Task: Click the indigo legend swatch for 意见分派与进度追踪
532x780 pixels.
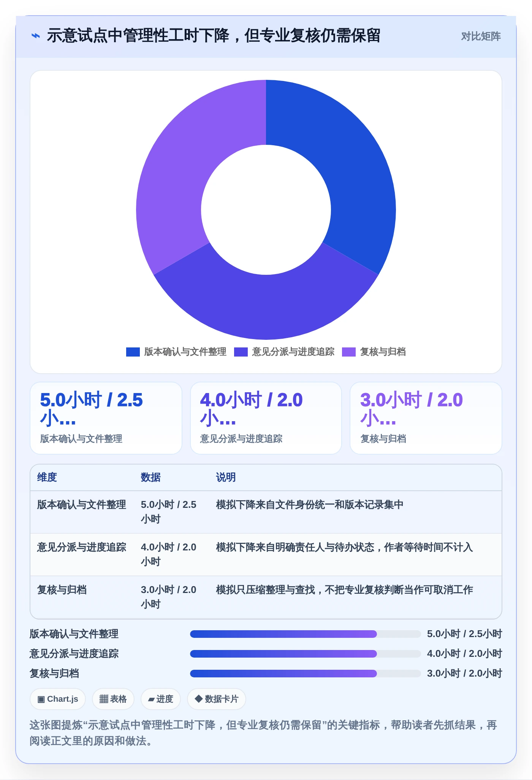Action: (241, 352)
